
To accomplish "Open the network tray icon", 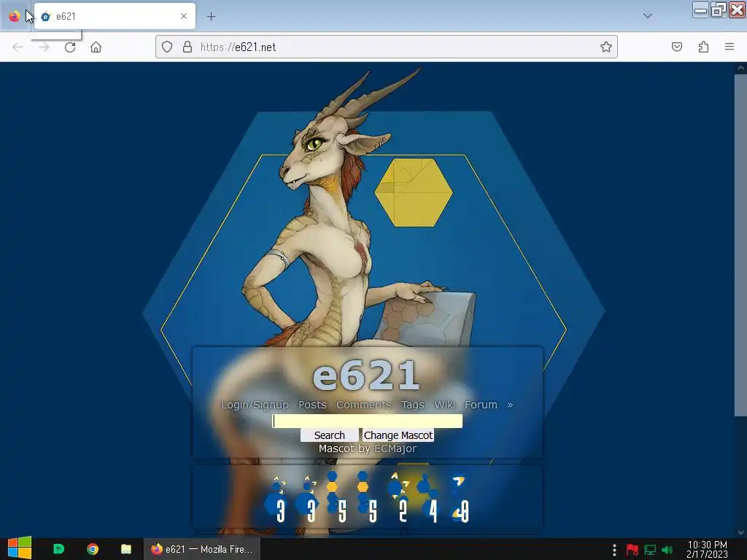I will [x=650, y=550].
